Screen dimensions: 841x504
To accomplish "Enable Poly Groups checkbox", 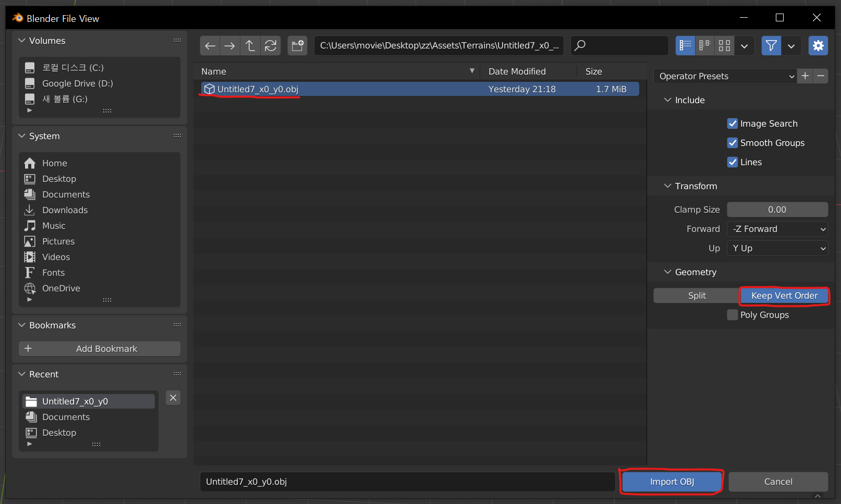I will [733, 315].
